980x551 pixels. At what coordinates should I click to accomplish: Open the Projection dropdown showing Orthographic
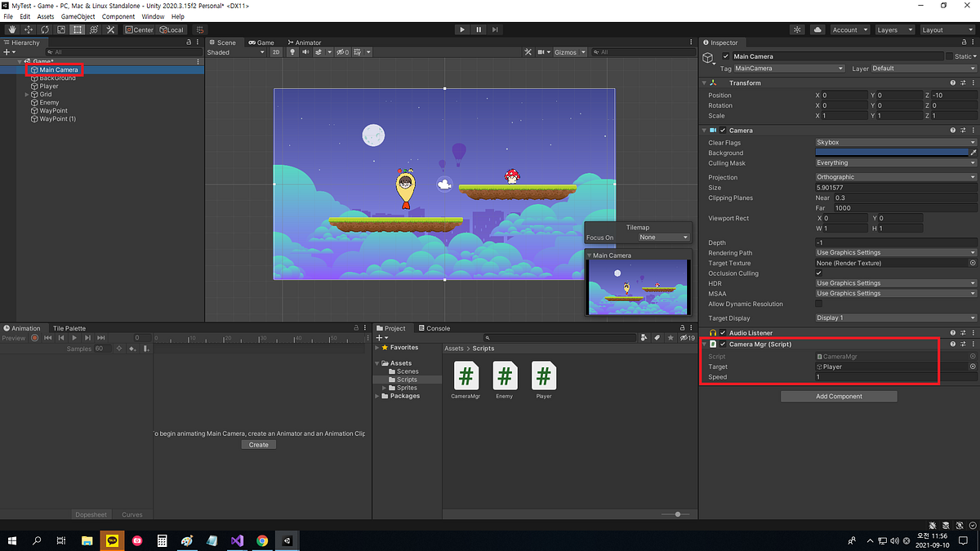coord(894,176)
